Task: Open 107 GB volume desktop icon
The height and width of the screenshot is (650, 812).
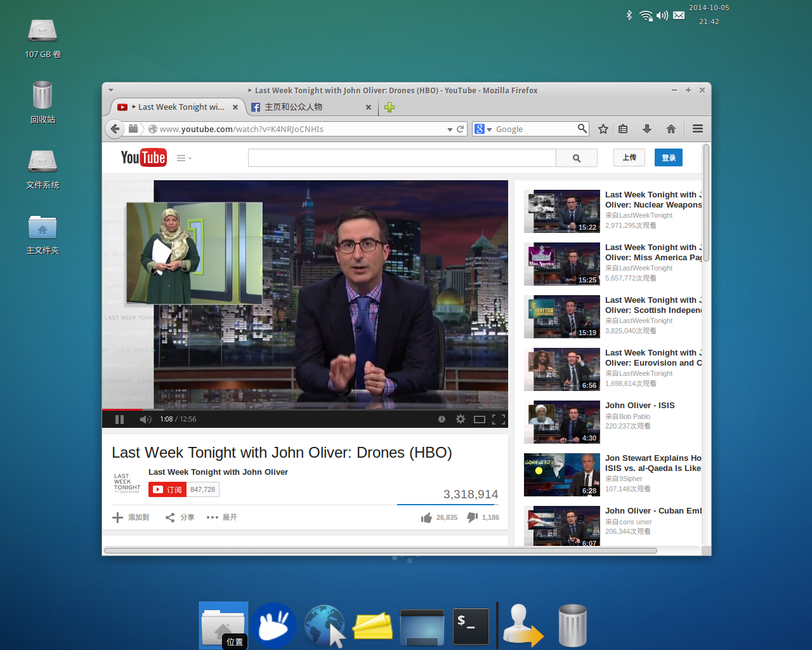Action: tap(43, 39)
